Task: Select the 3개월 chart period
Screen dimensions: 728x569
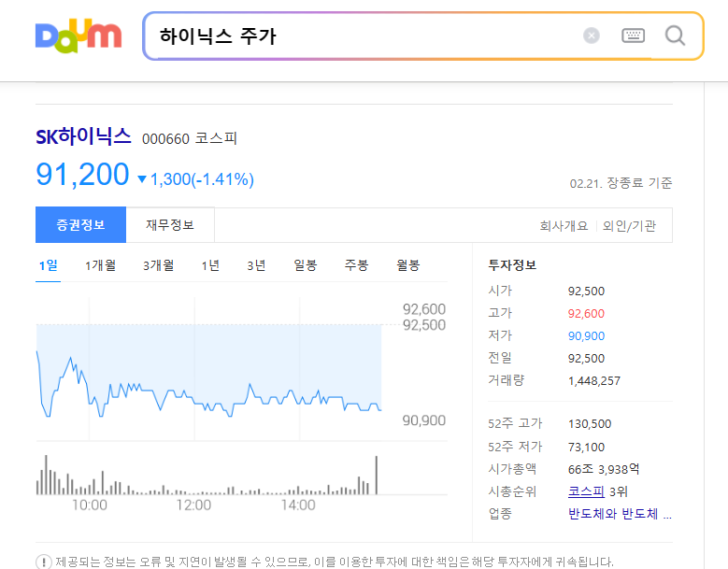Action: click(158, 265)
